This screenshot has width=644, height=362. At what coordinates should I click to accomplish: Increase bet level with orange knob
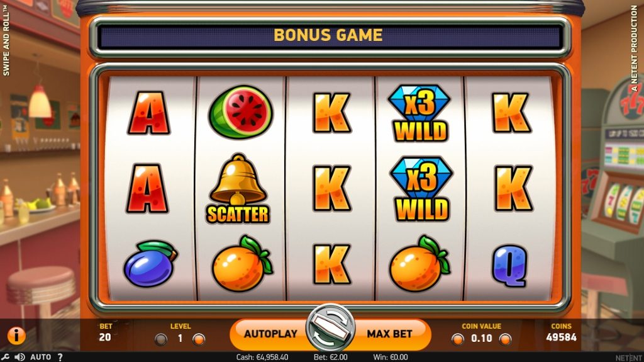tap(199, 339)
